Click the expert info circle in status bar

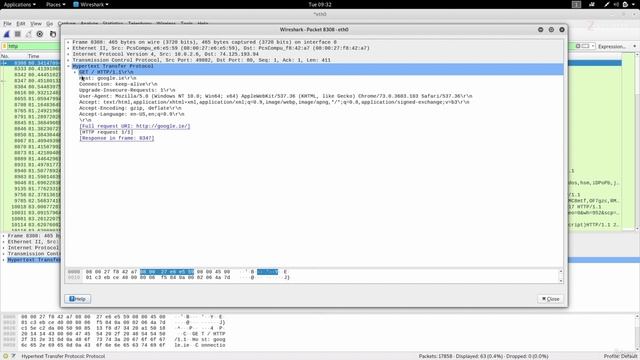(x=6, y=356)
